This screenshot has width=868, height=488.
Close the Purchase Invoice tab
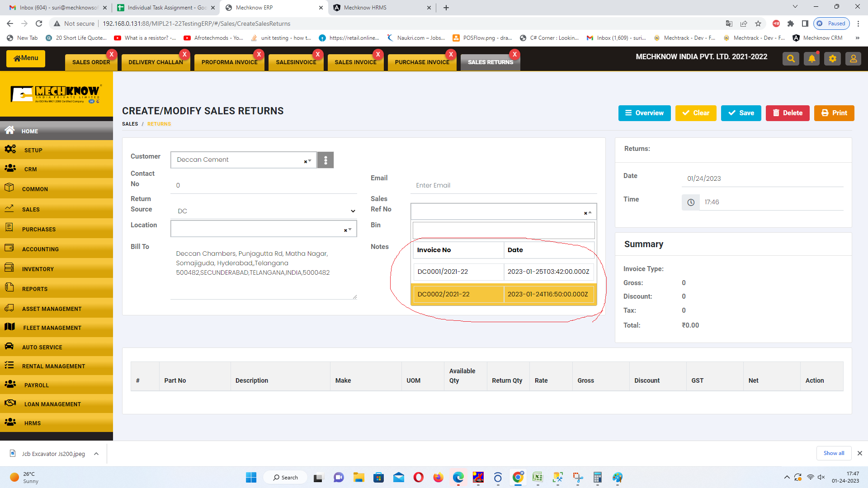pyautogui.click(x=451, y=54)
